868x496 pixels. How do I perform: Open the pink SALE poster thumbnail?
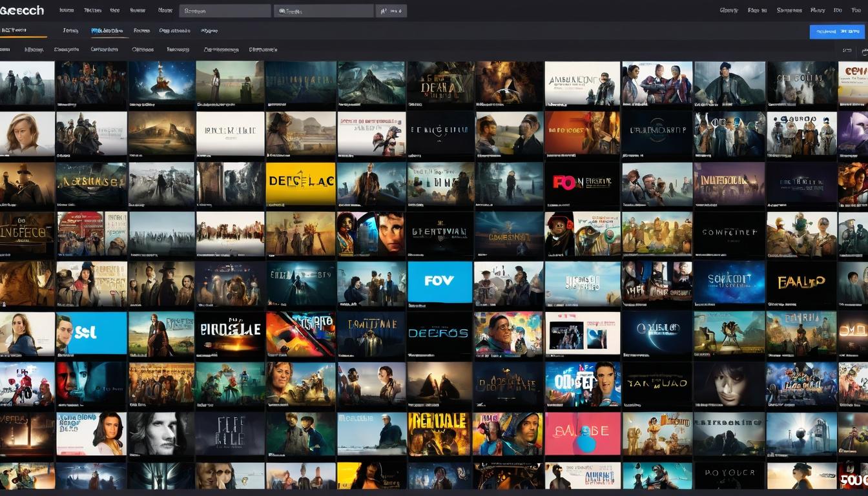click(x=582, y=433)
